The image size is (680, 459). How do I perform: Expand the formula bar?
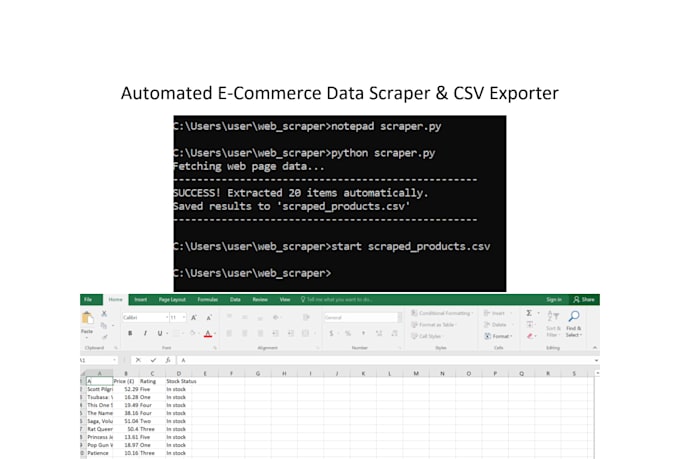click(x=597, y=361)
